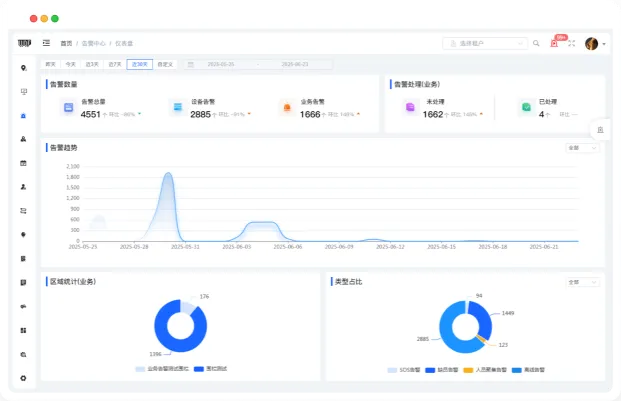Select the 今天 time range tab
Screen dimensions: 621x401
70,64
